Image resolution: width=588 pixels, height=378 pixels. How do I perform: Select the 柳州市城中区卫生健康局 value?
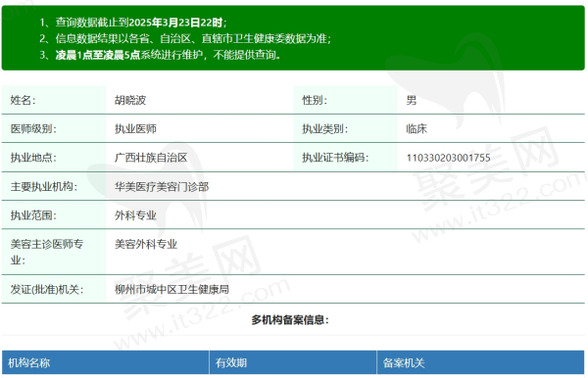(171, 289)
